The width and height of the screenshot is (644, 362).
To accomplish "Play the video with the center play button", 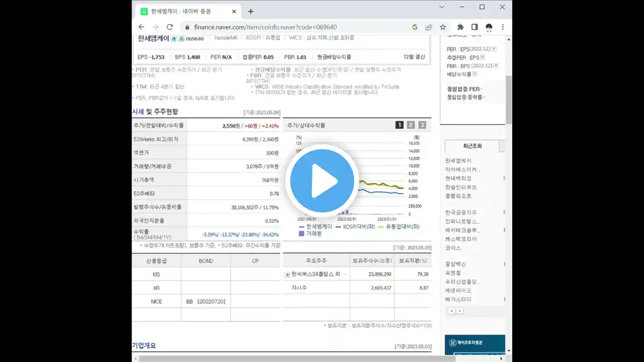I will pos(322,181).
